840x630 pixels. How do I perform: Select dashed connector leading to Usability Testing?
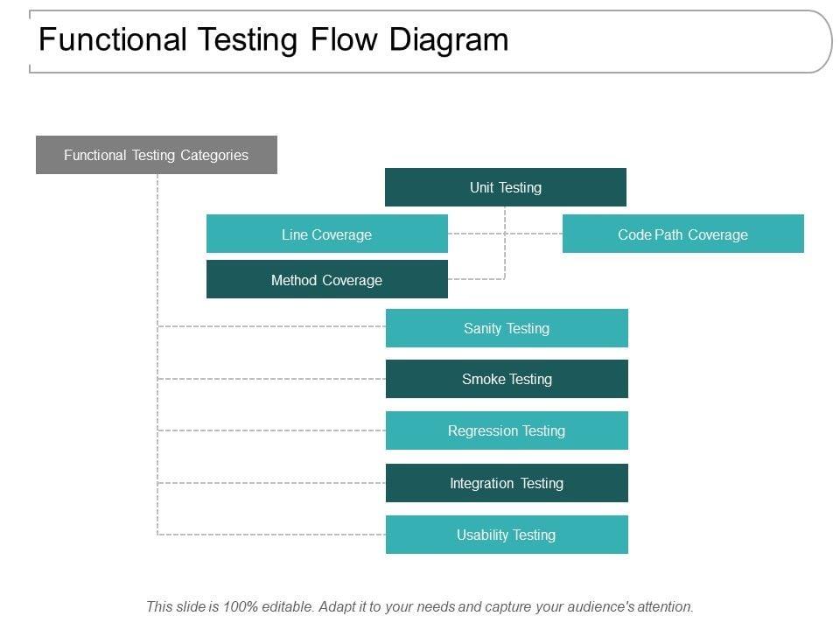tap(271, 534)
